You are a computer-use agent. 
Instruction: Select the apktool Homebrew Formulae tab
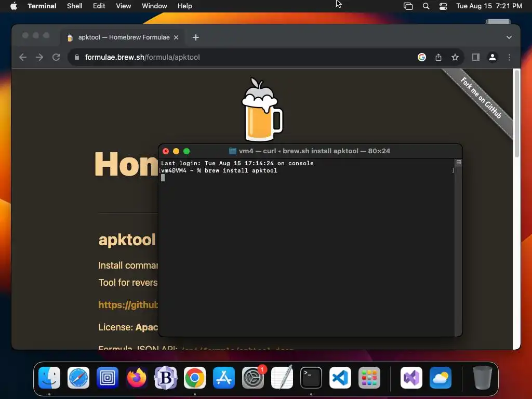pyautogui.click(x=124, y=37)
